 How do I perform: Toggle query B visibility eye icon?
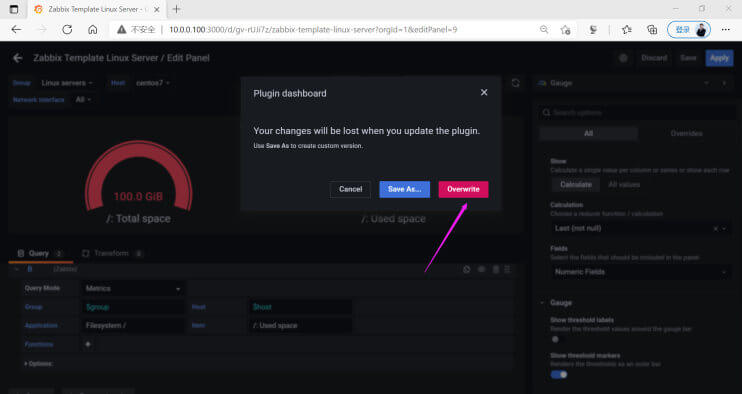(x=481, y=269)
